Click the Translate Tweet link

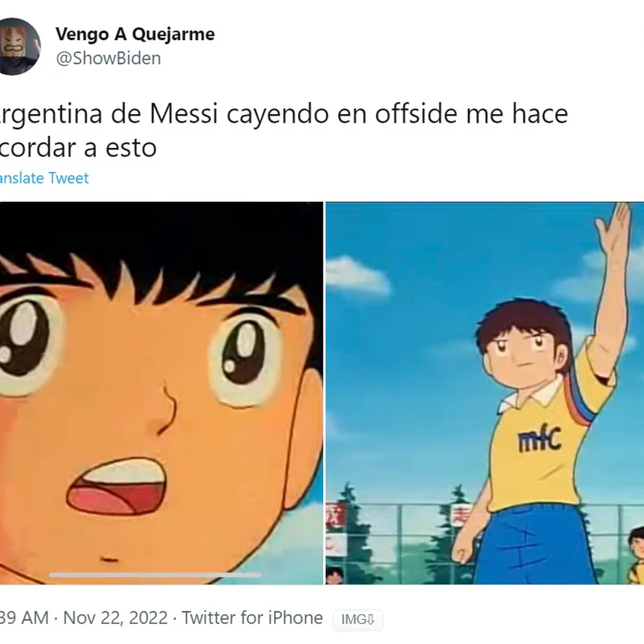pos(44,178)
